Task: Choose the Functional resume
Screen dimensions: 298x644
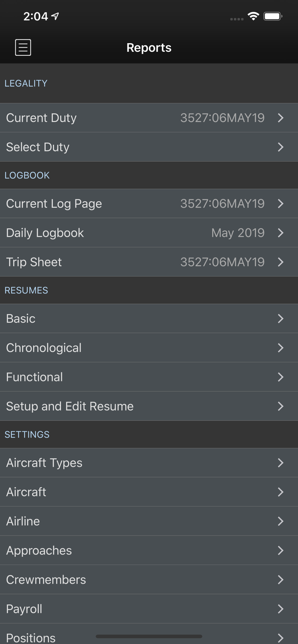Action: pos(149,377)
